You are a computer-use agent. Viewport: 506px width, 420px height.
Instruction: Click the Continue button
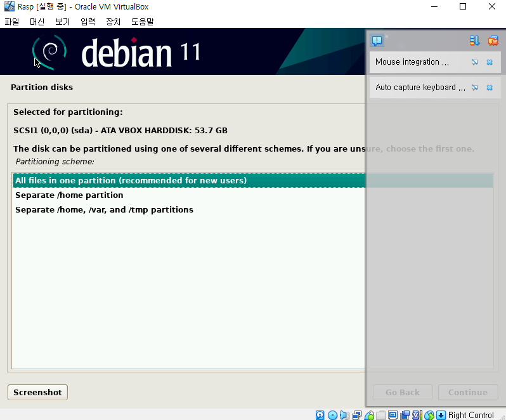467,392
